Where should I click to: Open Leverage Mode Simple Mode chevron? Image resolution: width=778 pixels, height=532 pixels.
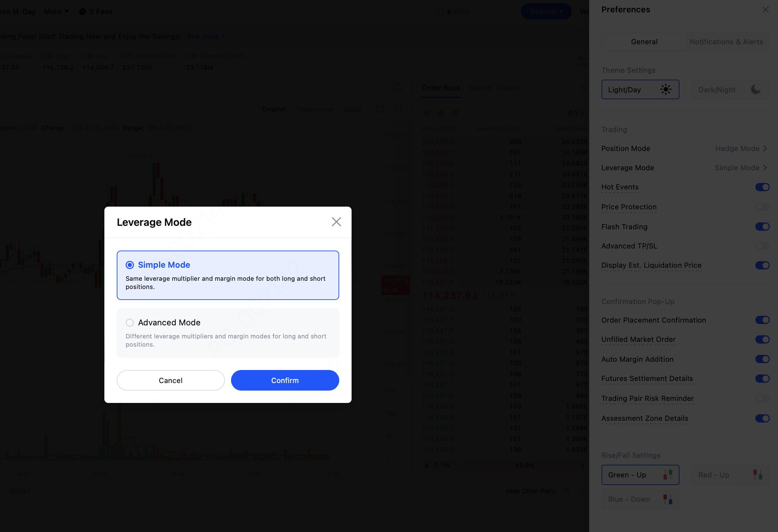pyautogui.click(x=765, y=168)
